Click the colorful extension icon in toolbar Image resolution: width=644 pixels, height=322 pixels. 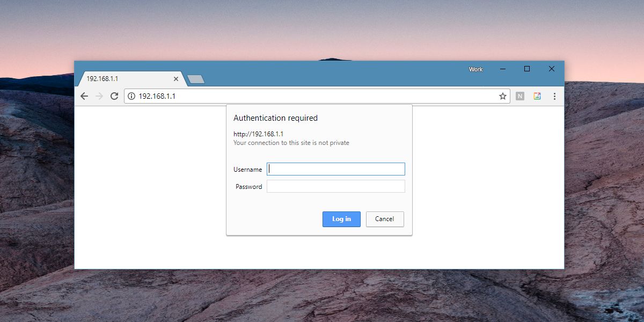pyautogui.click(x=537, y=96)
